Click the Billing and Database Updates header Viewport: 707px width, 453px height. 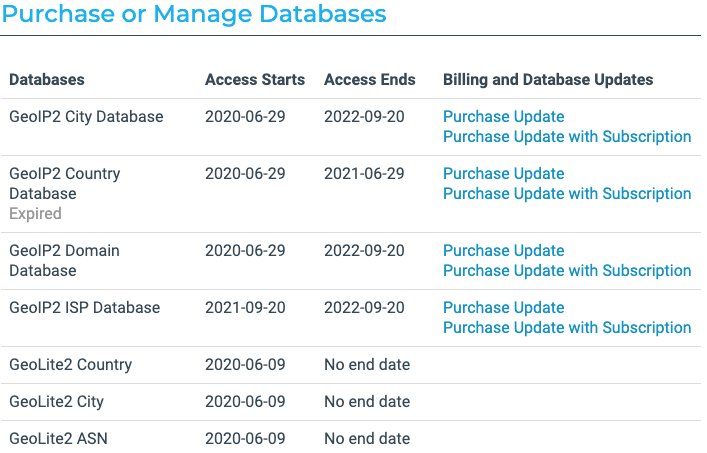[x=548, y=80]
